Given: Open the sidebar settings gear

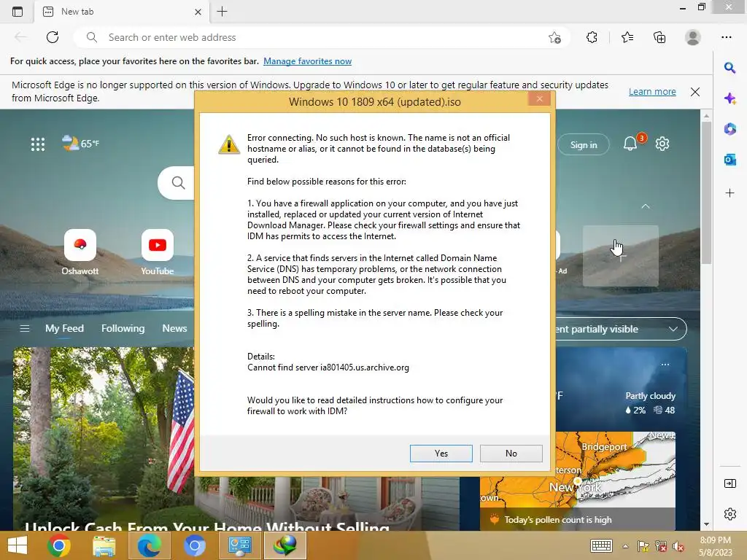Looking at the screenshot, I should coord(729,514).
